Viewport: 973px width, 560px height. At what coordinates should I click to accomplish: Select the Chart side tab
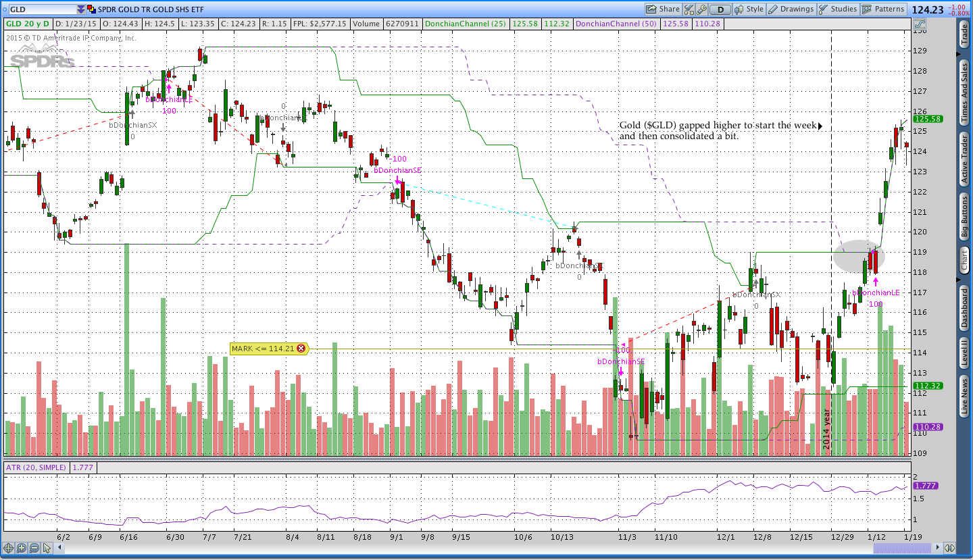pos(964,259)
